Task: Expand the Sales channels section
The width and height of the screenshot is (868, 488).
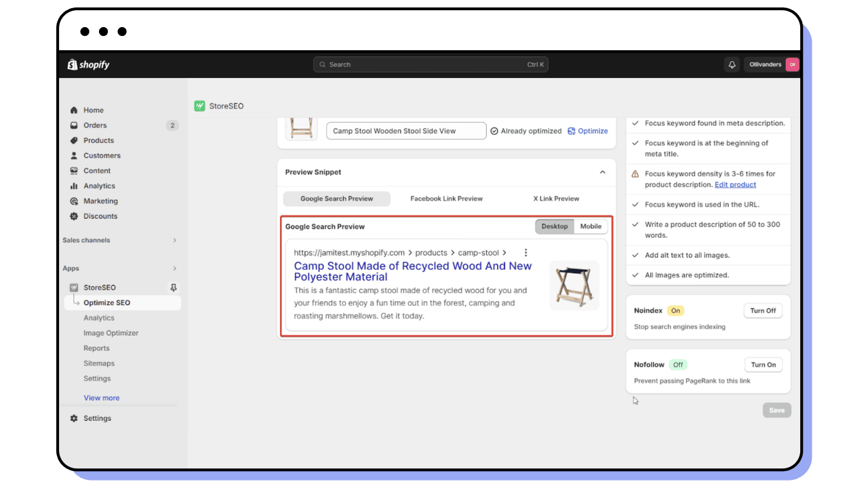Action: click(x=175, y=240)
